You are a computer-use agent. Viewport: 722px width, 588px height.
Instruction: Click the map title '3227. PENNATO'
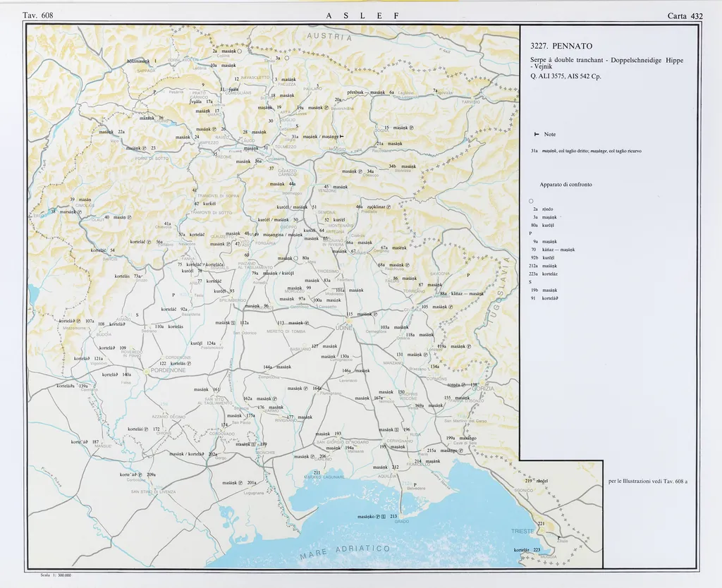561,47
